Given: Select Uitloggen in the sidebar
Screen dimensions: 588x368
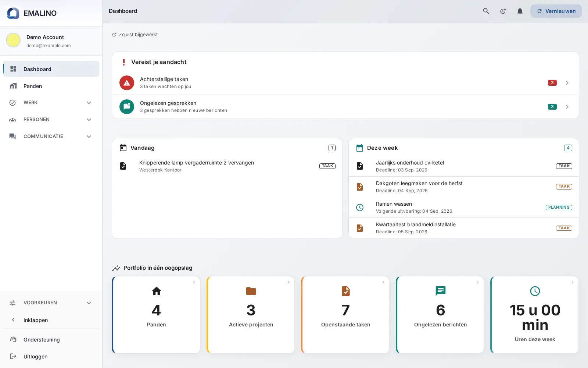Looking at the screenshot, I should pos(51,357).
